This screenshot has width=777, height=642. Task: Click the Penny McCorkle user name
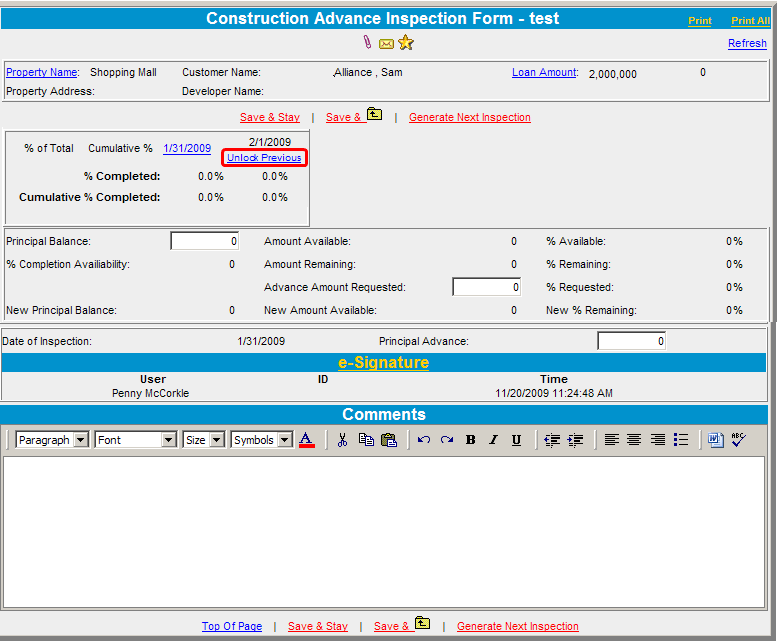coord(151,393)
